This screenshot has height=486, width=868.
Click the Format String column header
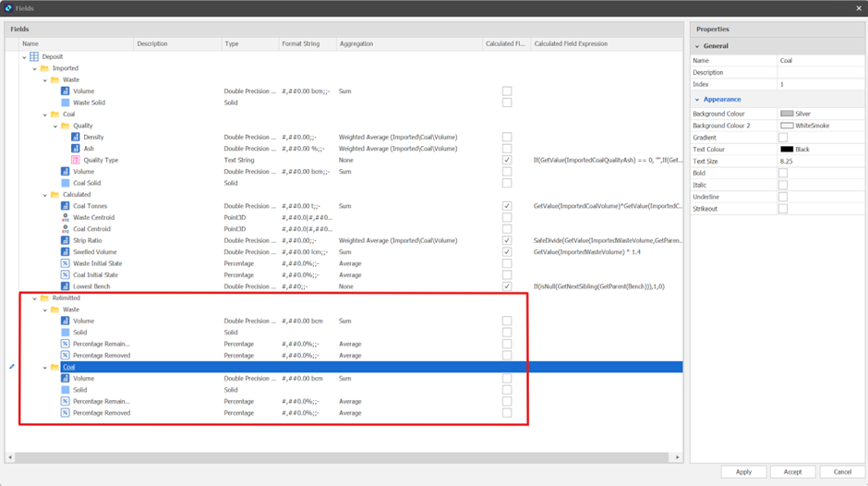tap(302, 43)
